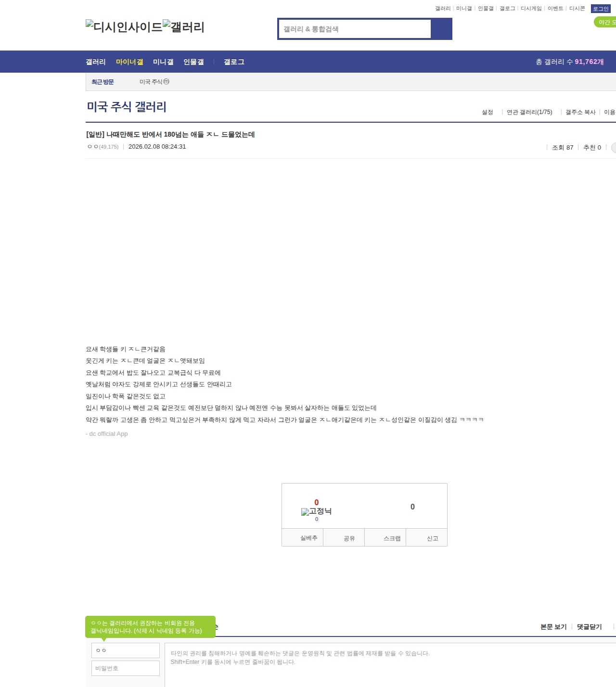Click the 로그인 button at top
Viewport: 616px width, 687px height.
pyautogui.click(x=601, y=9)
